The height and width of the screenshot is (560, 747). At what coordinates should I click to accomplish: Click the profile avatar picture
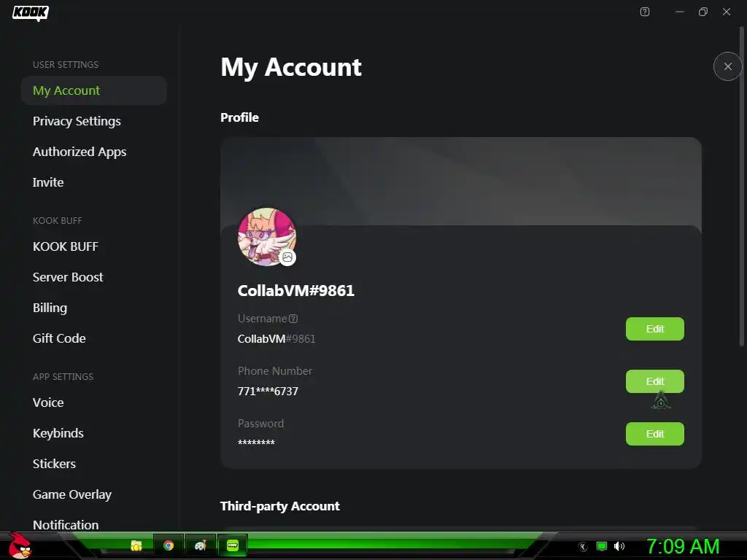tap(267, 237)
